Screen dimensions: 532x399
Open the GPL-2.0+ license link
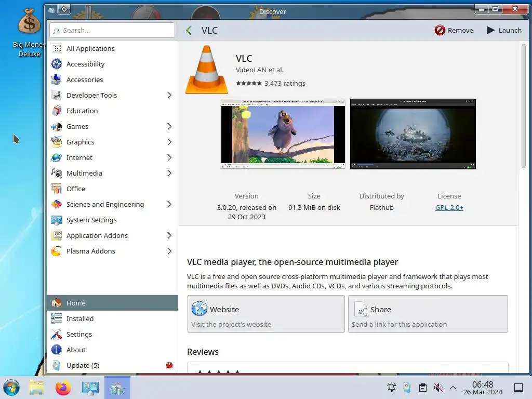(x=449, y=207)
